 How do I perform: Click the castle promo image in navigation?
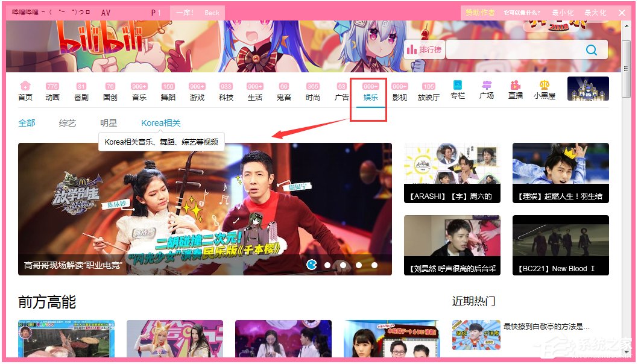coord(588,89)
